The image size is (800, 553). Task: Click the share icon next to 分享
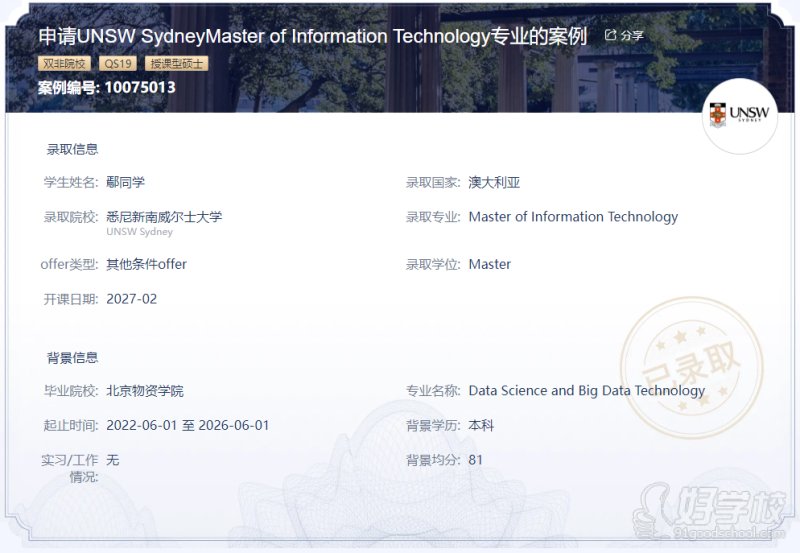tap(610, 35)
